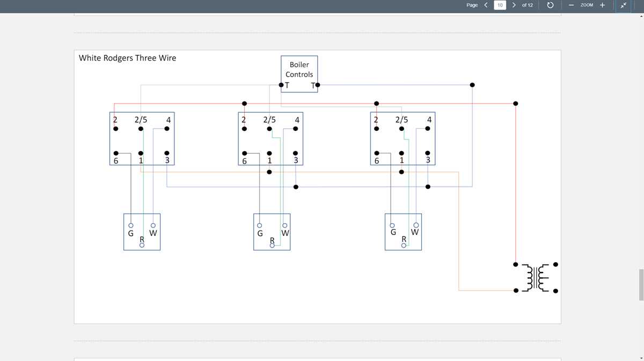This screenshot has width=644, height=361.
Task: Click the 'ZOOM' label in toolbar
Action: pos(587,5)
